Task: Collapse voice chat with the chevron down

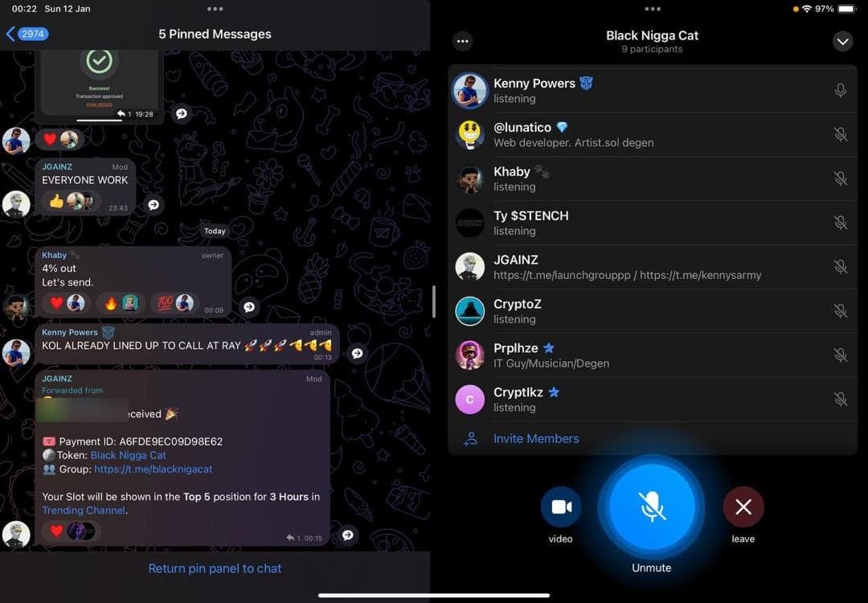Action: click(842, 41)
